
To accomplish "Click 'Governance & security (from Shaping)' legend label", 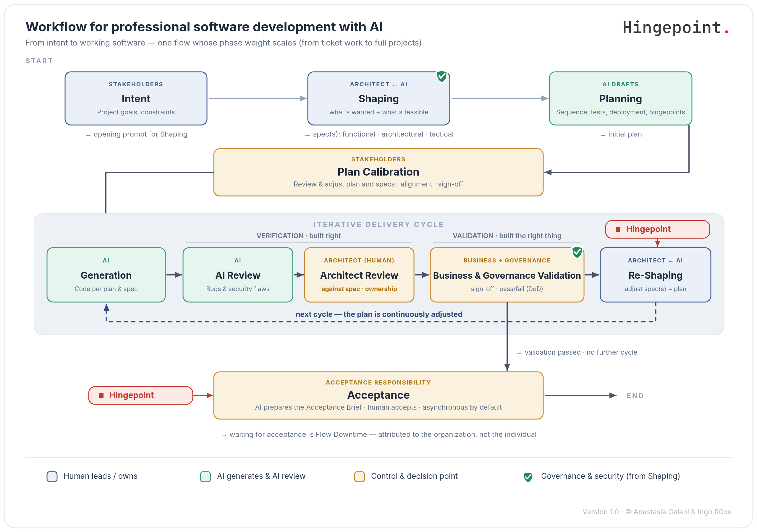I will tap(610, 476).
